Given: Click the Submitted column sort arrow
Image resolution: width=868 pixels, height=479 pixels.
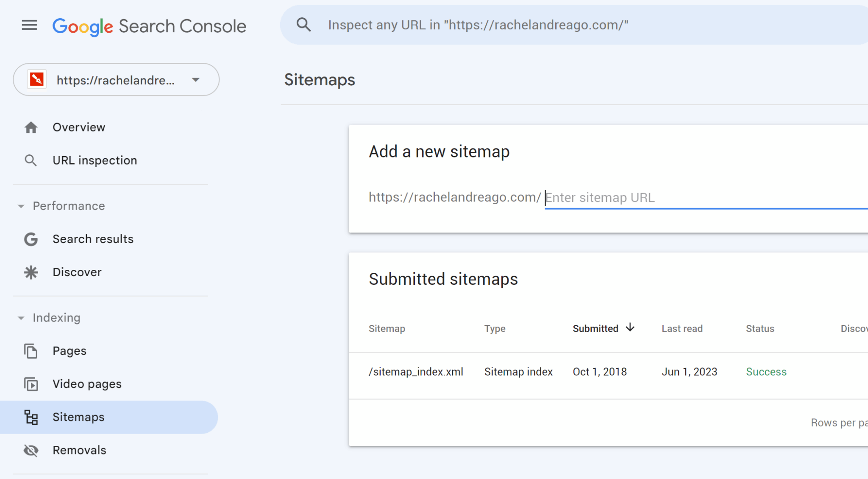Looking at the screenshot, I should click(x=630, y=328).
